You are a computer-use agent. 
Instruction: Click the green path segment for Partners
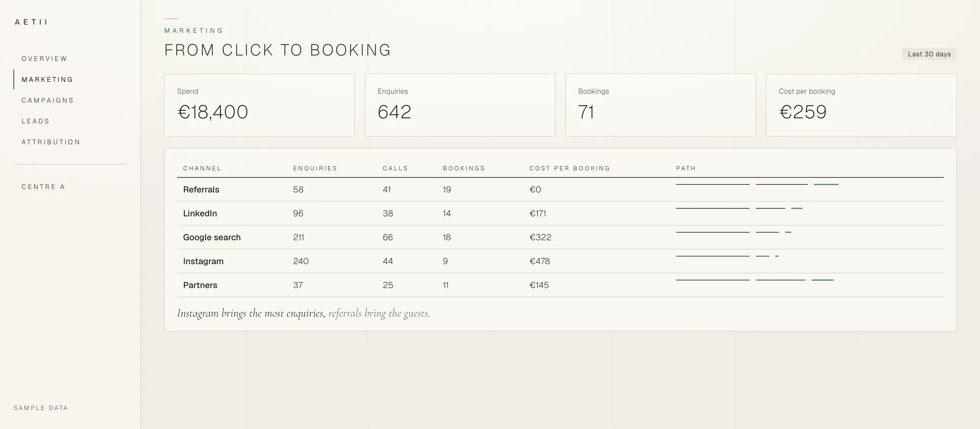tap(822, 280)
